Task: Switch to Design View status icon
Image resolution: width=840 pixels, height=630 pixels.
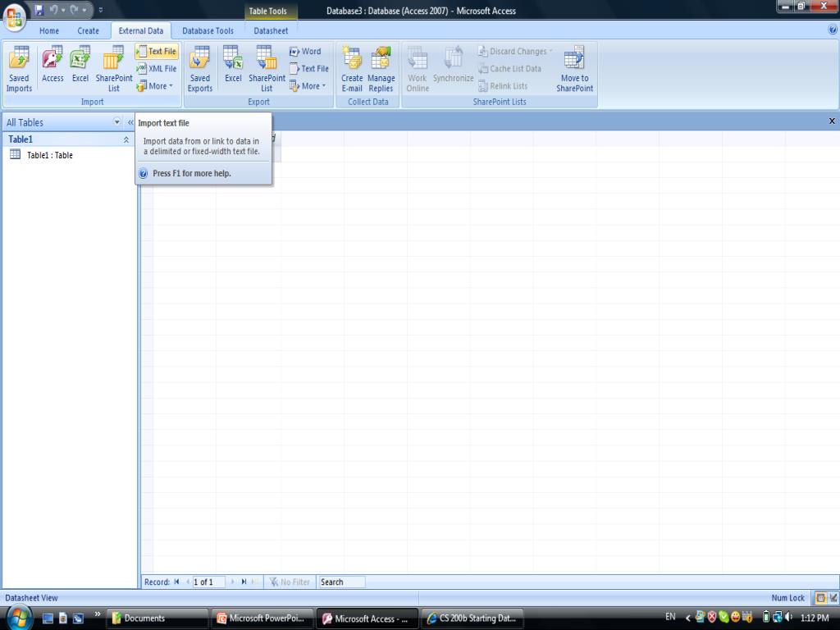Action: click(x=833, y=598)
